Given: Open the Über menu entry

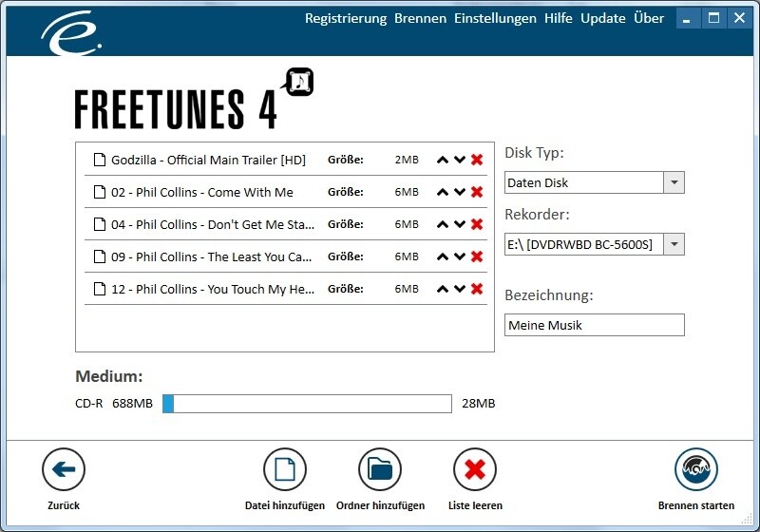Looking at the screenshot, I should (649, 18).
